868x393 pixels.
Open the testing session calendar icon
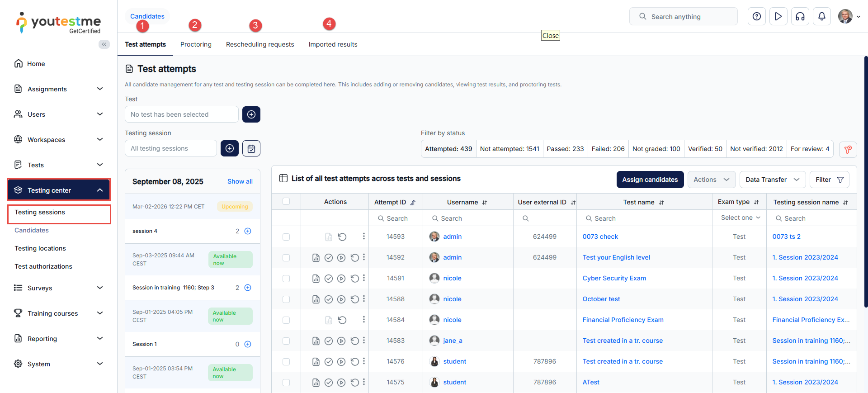point(251,148)
